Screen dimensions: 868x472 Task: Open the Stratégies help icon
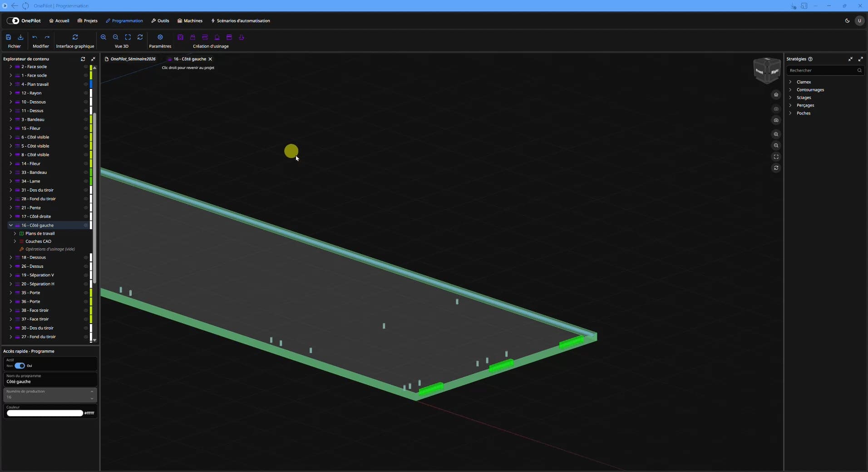[x=810, y=59]
